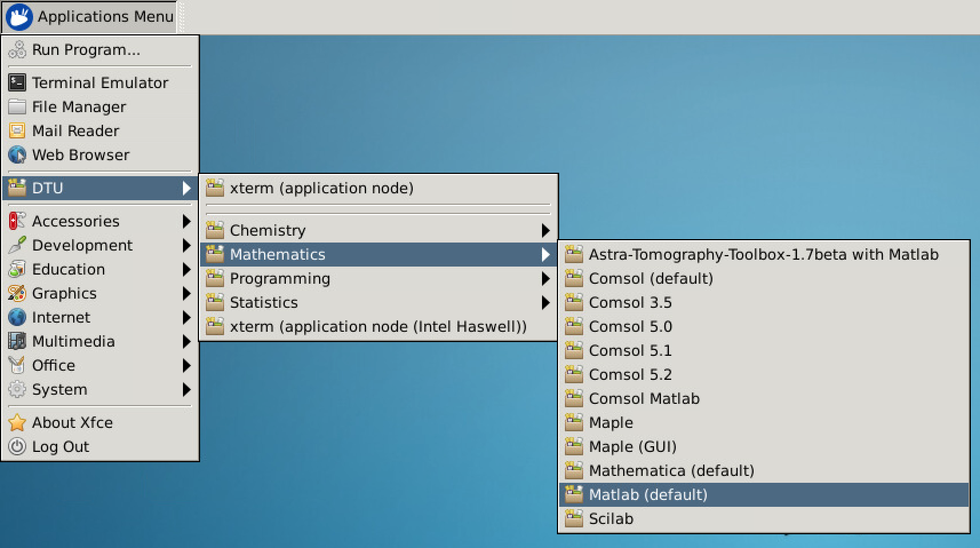Select Comsol Matlab entry
Viewport: 980px width, 548px height.
[764, 399]
